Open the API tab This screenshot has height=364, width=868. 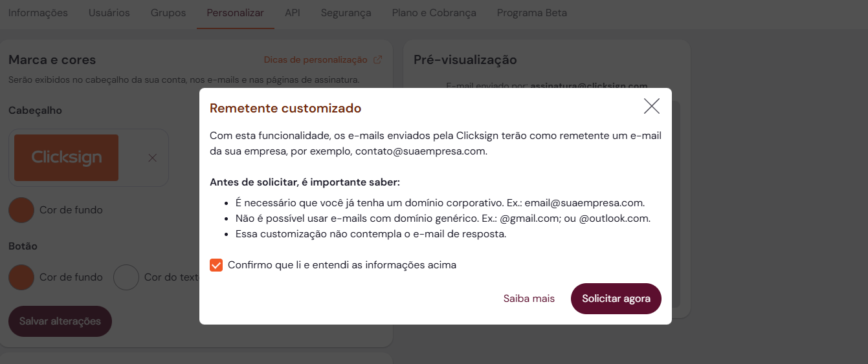(292, 13)
